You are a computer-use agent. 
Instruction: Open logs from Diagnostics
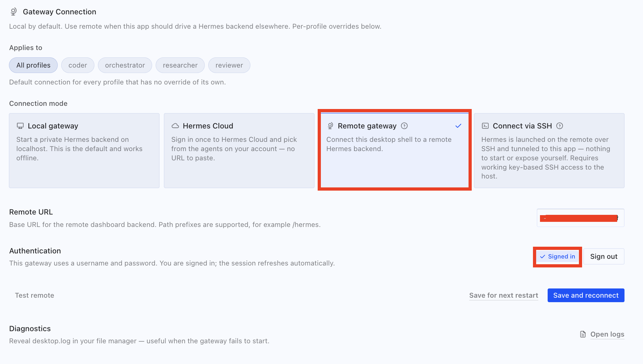coord(607,334)
